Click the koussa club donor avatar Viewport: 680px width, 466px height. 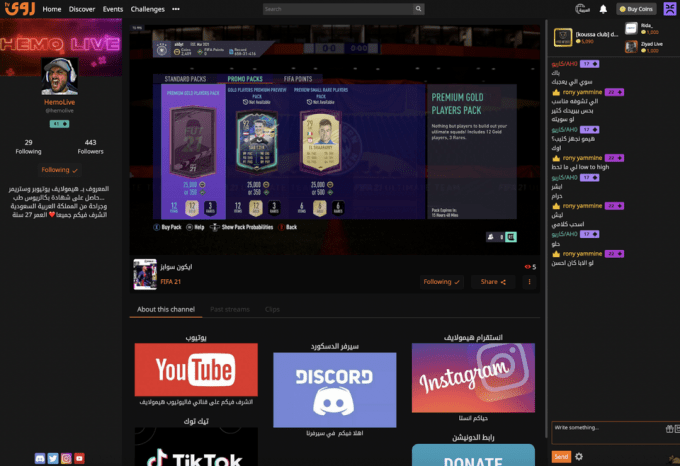[x=563, y=37]
